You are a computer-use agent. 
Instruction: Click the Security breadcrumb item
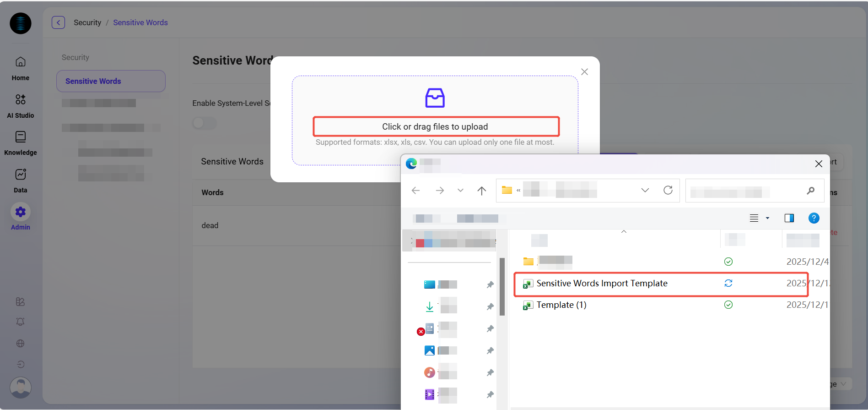click(x=87, y=22)
